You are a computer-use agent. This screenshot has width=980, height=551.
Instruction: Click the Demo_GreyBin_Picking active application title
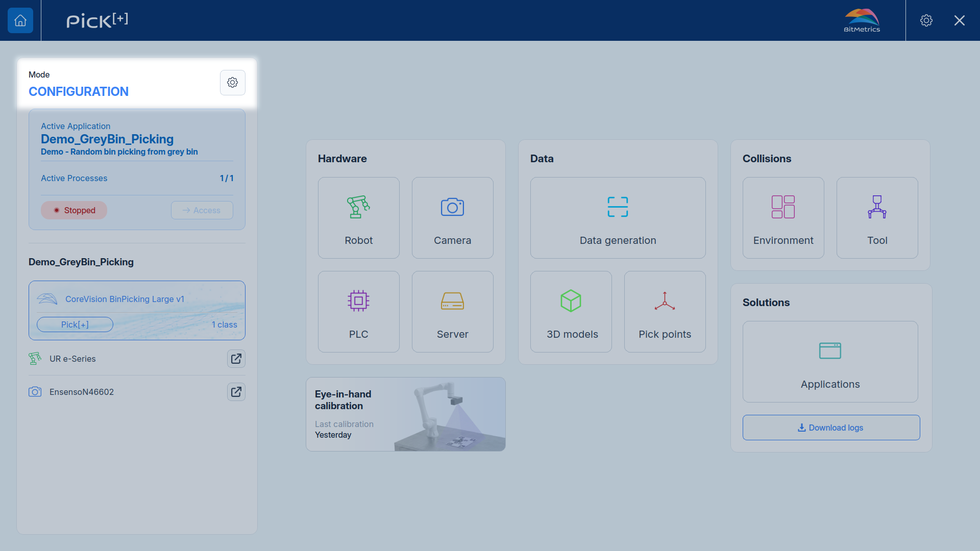(107, 139)
